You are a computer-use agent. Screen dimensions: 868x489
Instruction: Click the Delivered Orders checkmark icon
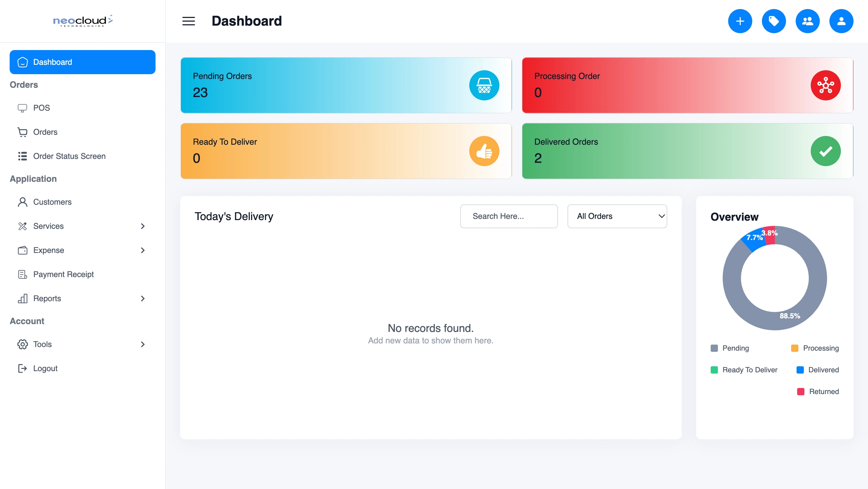click(825, 151)
